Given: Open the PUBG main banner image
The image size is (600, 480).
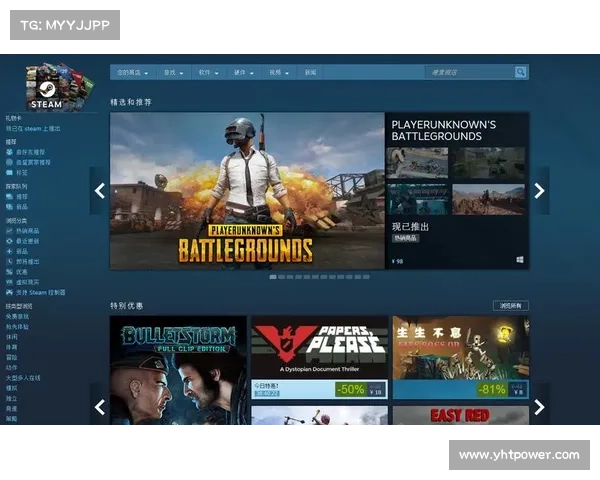Looking at the screenshot, I should pyautogui.click(x=247, y=191).
